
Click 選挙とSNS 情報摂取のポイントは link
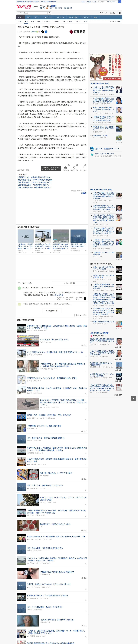[107, 149]
